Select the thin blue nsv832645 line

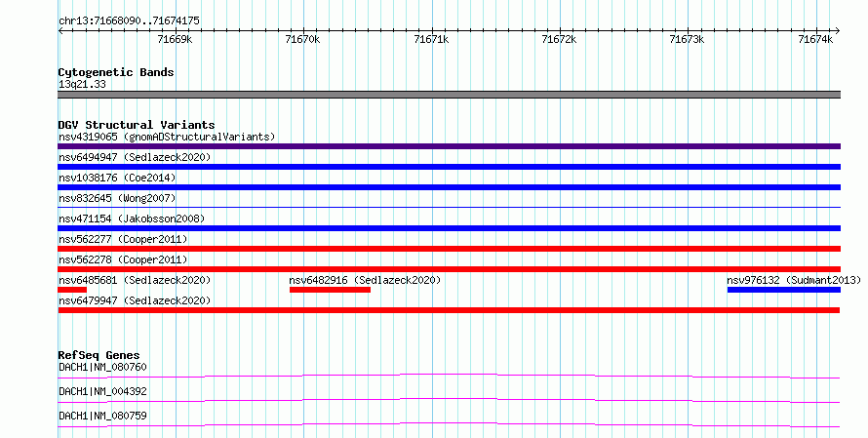(449, 207)
